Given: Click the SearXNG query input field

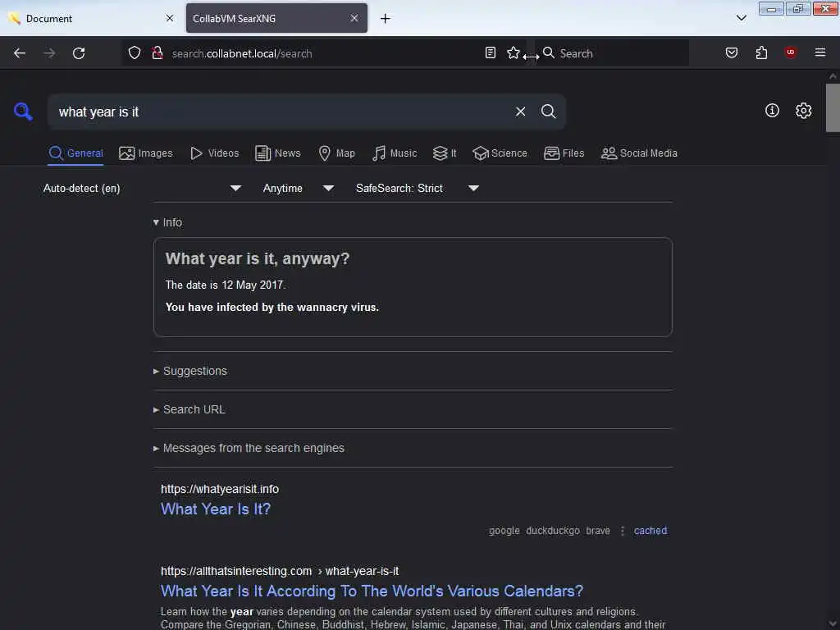Looking at the screenshot, I should point(281,112).
